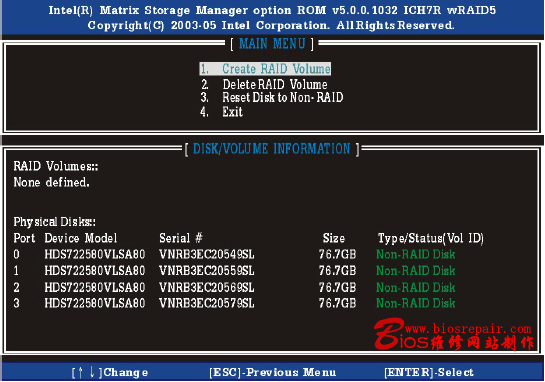This screenshot has width=545, height=382.
Task: Select Reset Disk to Non-RAID
Action: [272, 97]
